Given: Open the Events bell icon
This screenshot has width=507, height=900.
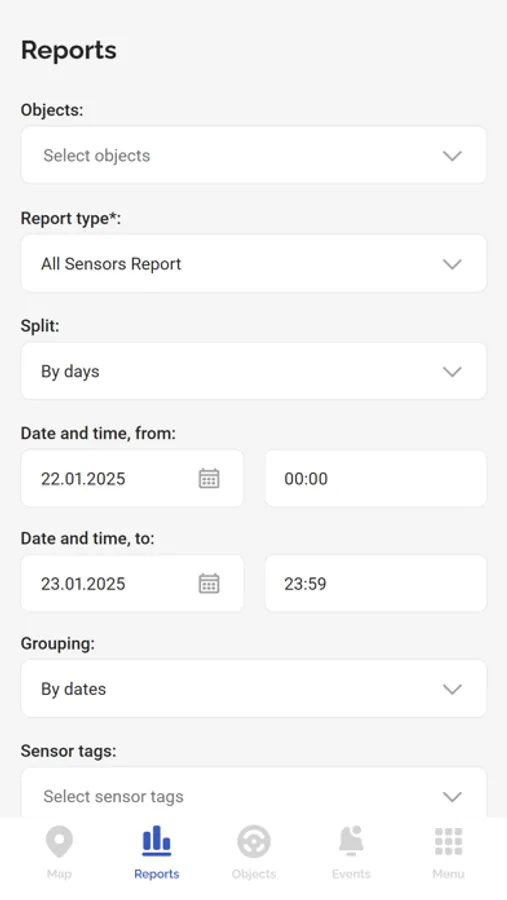Looking at the screenshot, I should pyautogui.click(x=351, y=841).
